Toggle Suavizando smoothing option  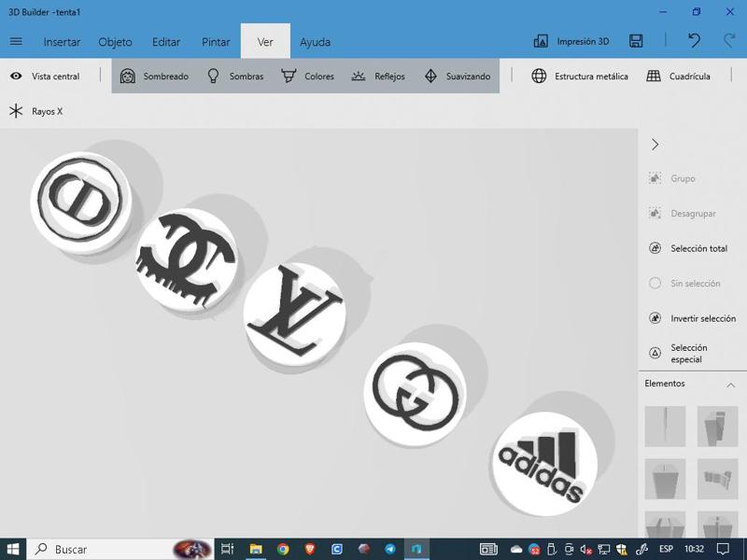pyautogui.click(x=457, y=77)
